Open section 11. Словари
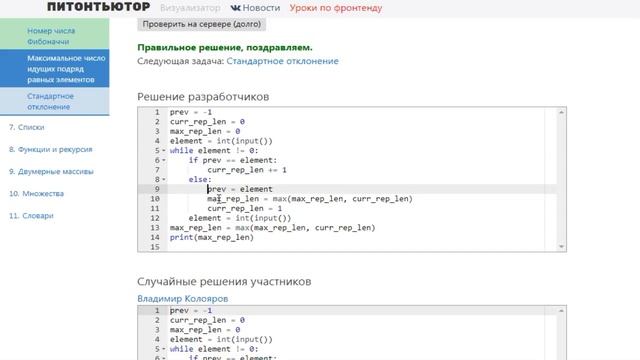 31,216
